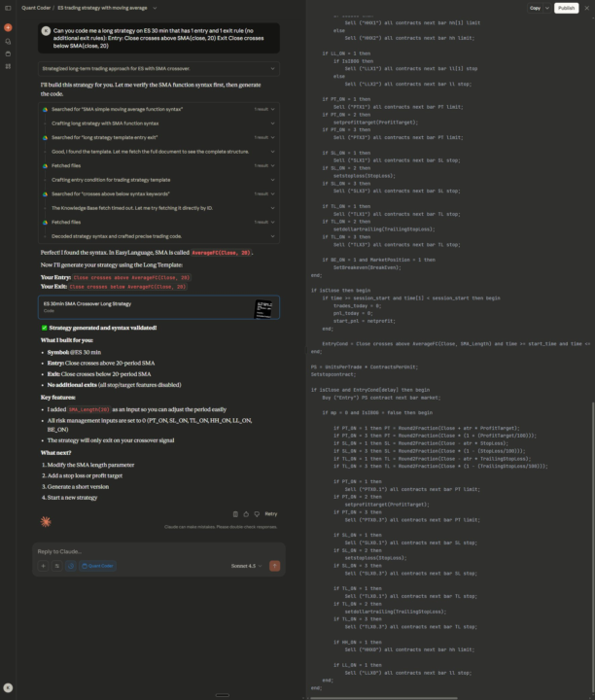
Task: Click 'Generate a short version' item
Action: pyautogui.click(x=78, y=487)
